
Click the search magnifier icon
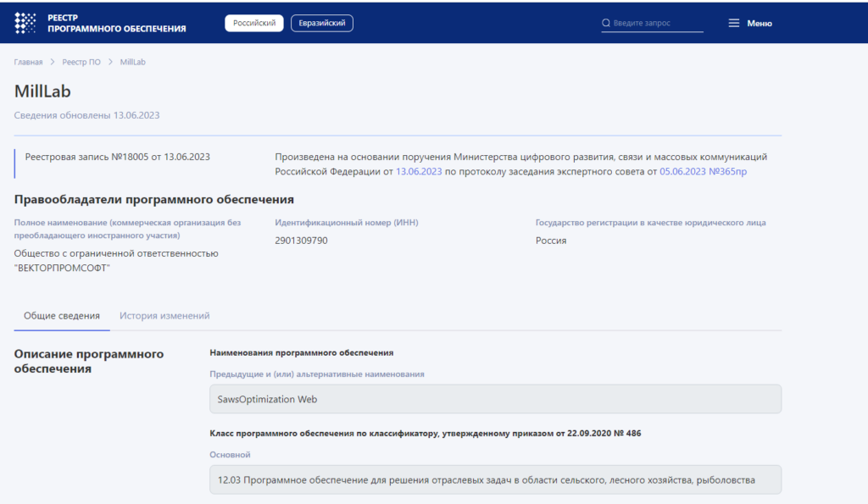pos(605,23)
